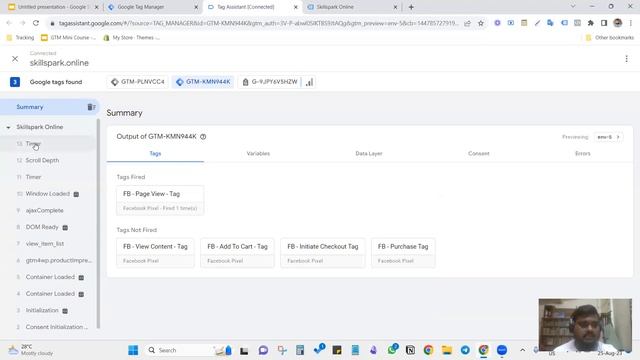640x360 pixels.
Task: Open the FB - View Content - Tag card
Action: [x=155, y=253]
